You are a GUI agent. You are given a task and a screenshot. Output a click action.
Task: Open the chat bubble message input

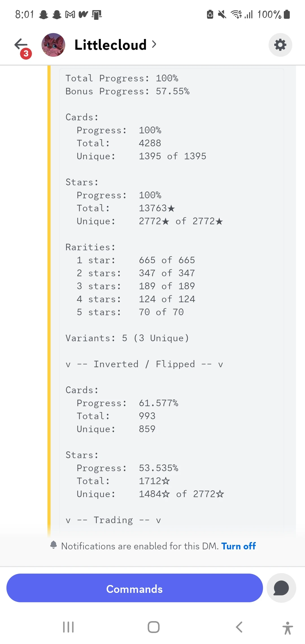(281, 588)
